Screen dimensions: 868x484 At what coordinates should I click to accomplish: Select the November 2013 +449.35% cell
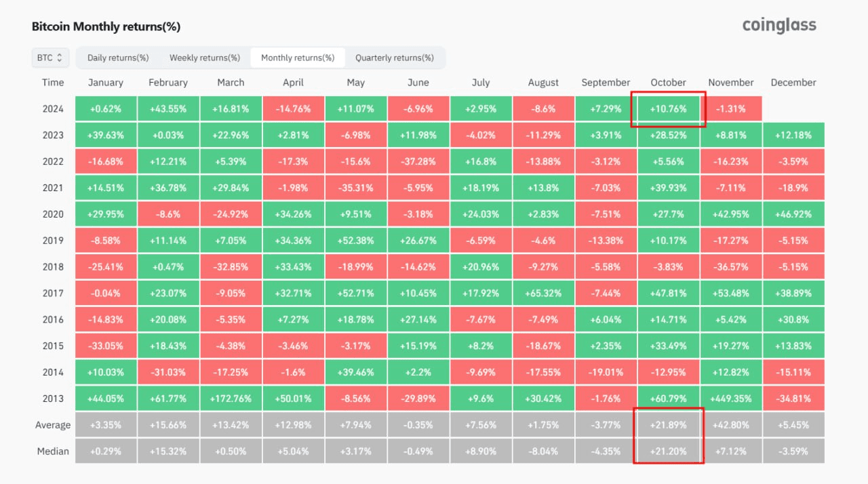pos(731,399)
